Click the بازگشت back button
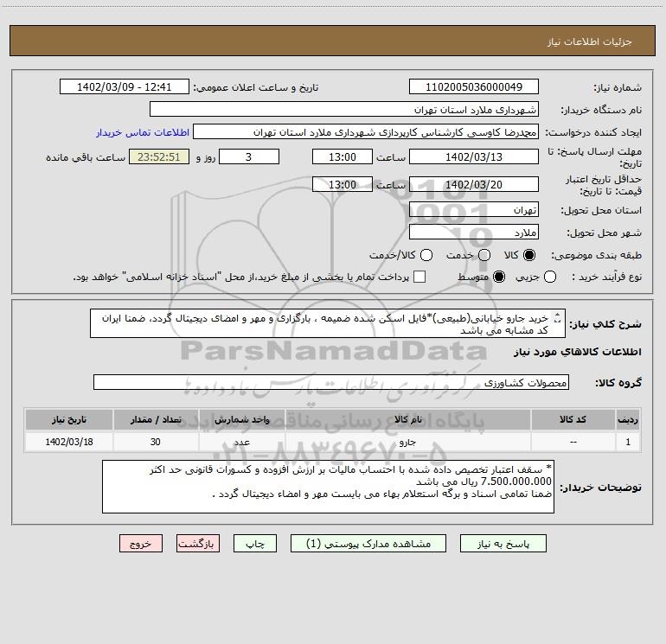Screen dimensions: 666x644 pos(198,544)
